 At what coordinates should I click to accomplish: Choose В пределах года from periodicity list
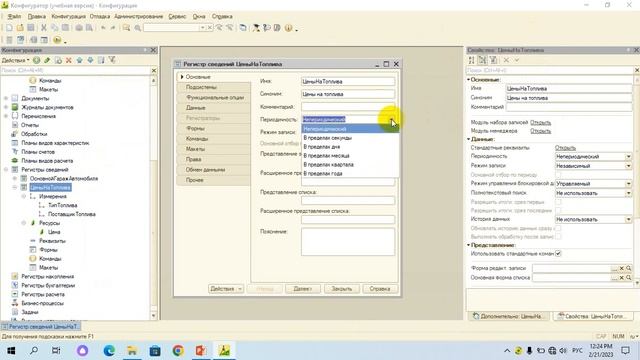coord(350,173)
